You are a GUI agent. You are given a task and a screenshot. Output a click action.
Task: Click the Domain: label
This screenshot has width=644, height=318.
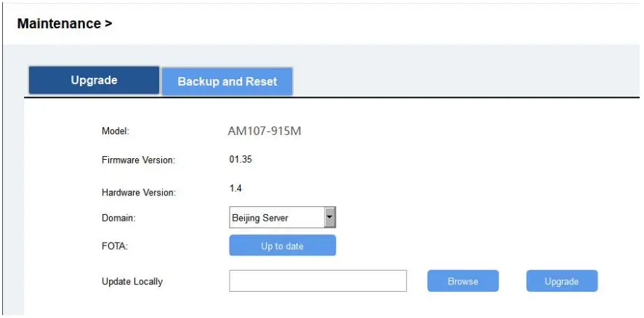pyautogui.click(x=118, y=219)
